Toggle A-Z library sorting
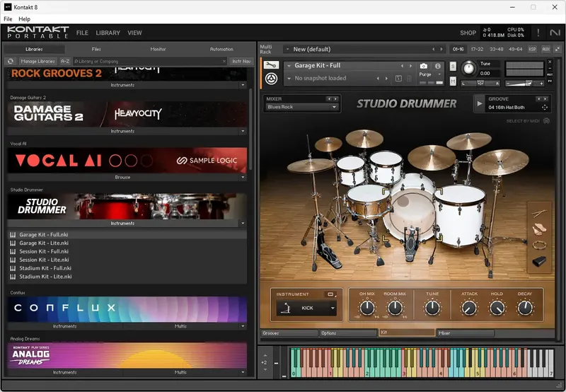 (x=65, y=62)
